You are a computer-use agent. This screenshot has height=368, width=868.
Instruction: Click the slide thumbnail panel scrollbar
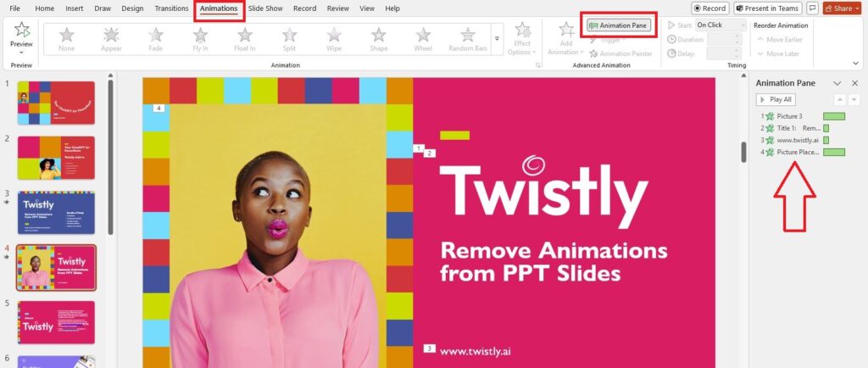click(110, 157)
